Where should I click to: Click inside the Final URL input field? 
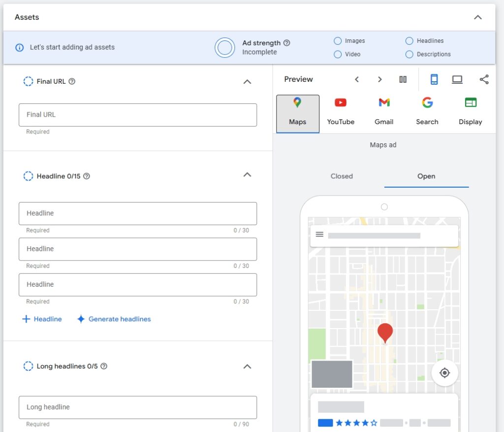point(138,114)
